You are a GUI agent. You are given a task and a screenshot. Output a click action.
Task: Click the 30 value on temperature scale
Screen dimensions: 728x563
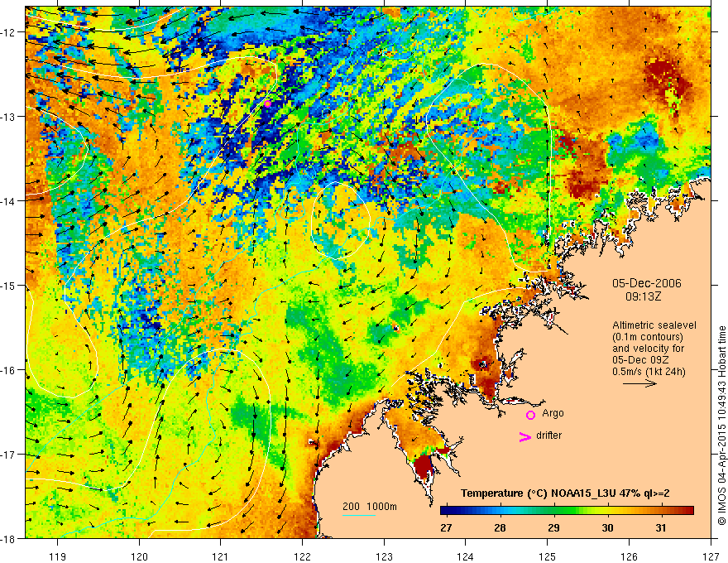pos(607,527)
